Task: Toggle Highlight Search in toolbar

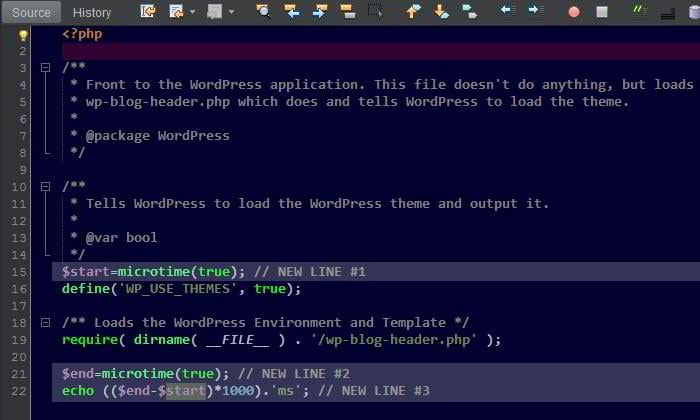Action: tap(348, 12)
